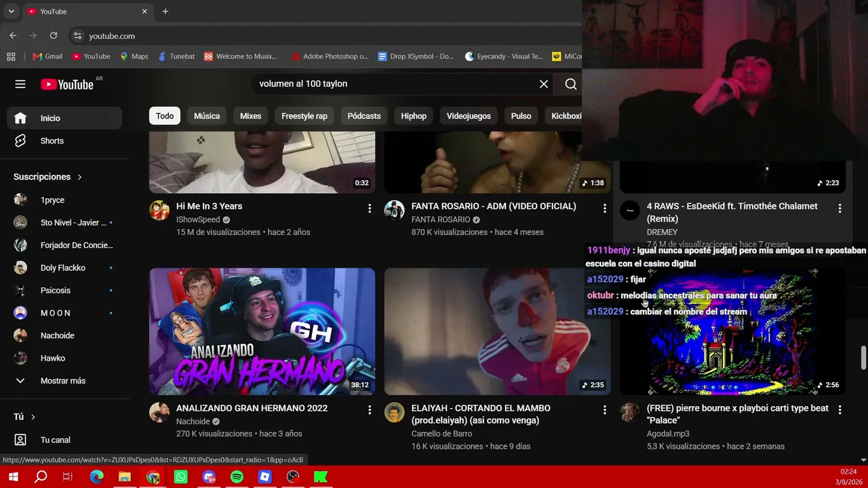Open the Psicosis subscription
868x488 pixels.
tap(64, 290)
